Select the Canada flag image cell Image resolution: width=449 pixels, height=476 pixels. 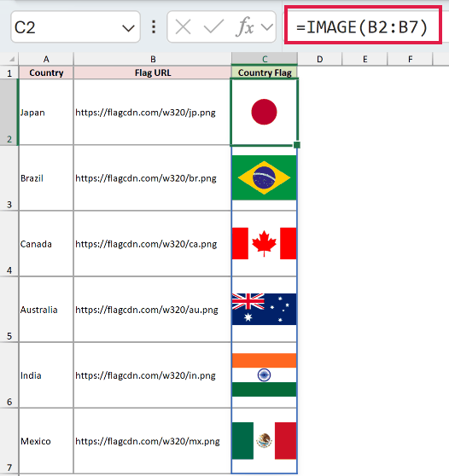coord(265,243)
